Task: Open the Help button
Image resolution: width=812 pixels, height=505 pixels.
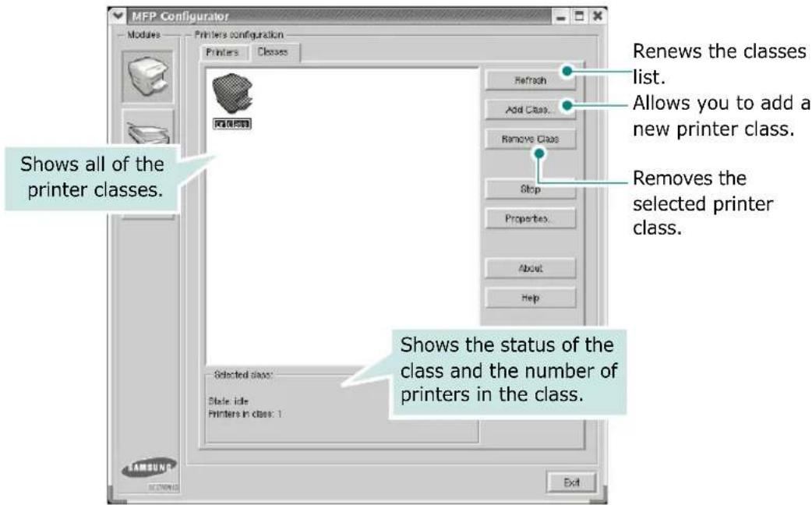Action: pos(530,298)
